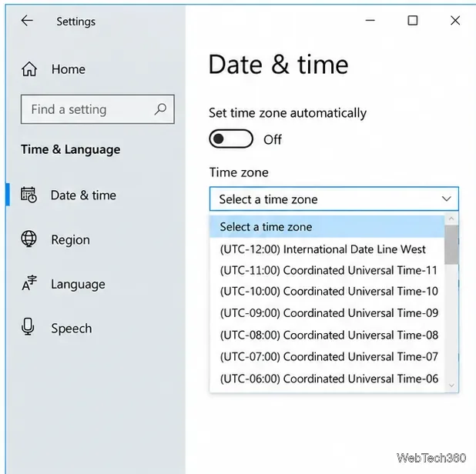
Task: Click the back arrow in Settings
Action: [27, 21]
